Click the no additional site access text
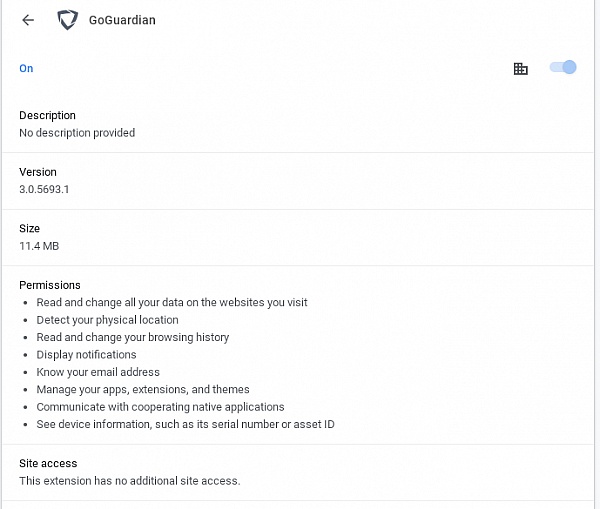Screen dimensions: 600x509 coord(130,481)
